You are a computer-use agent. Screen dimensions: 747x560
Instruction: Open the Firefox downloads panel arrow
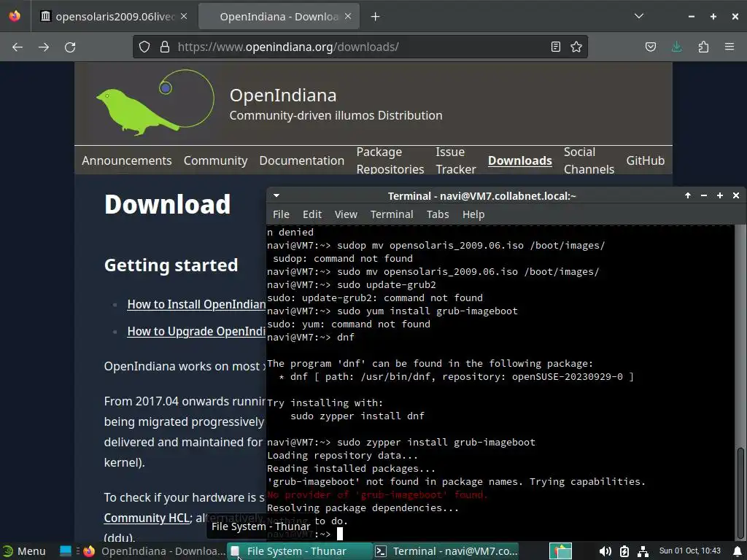(676, 47)
